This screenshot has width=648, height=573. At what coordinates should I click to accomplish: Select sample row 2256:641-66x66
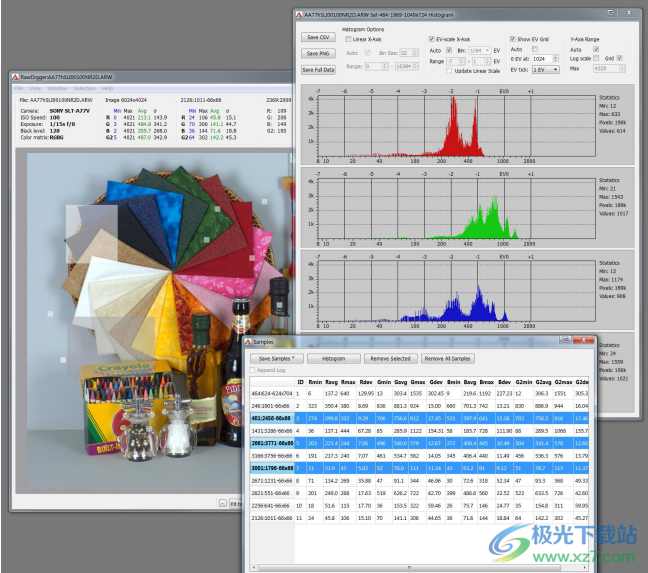[x=419, y=506]
